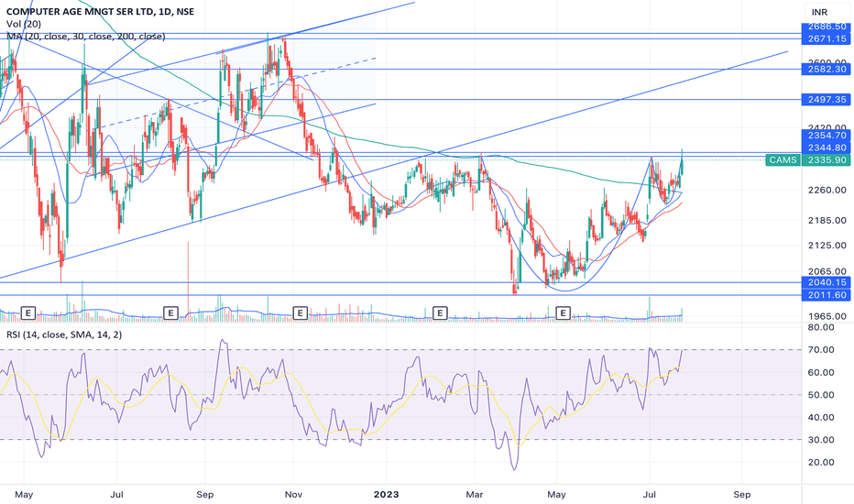Click the E earnings marker near May 2023
854x504 pixels.
pyautogui.click(x=563, y=312)
